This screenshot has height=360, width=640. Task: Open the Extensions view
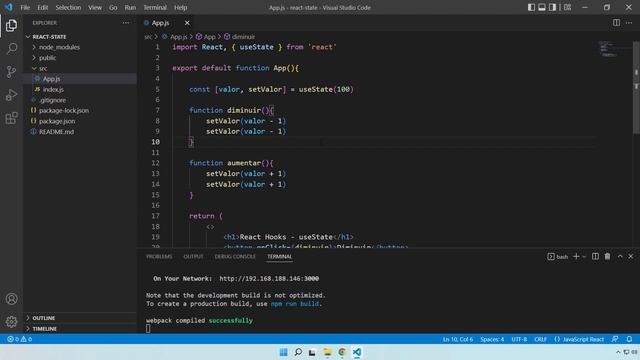[x=11, y=118]
